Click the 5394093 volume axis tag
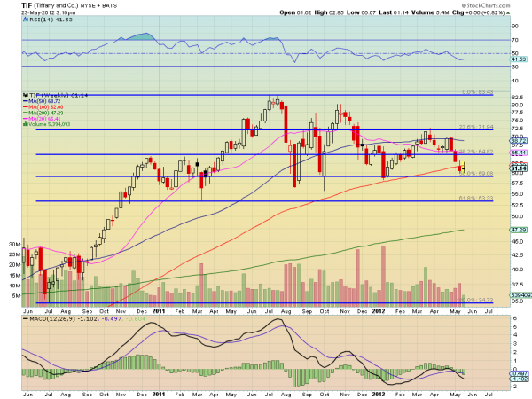 [520, 295]
